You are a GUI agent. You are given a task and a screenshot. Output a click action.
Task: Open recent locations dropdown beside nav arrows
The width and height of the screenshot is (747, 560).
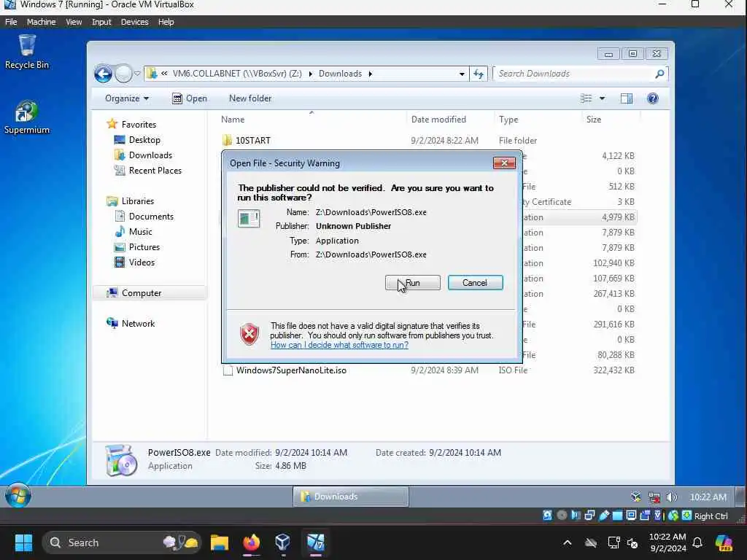[137, 74]
